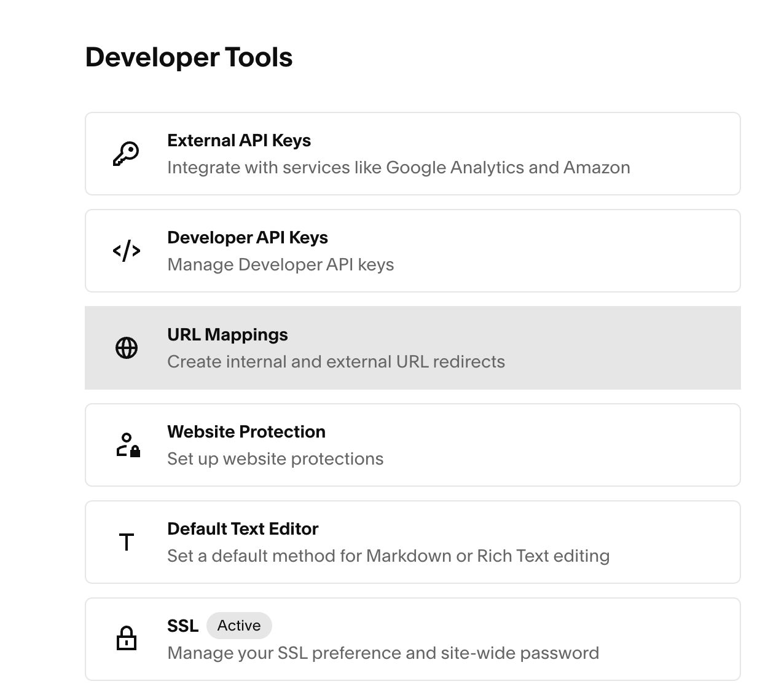Click the code brackets icon for Developer API Keys
The width and height of the screenshot is (784, 692).
[x=126, y=251]
